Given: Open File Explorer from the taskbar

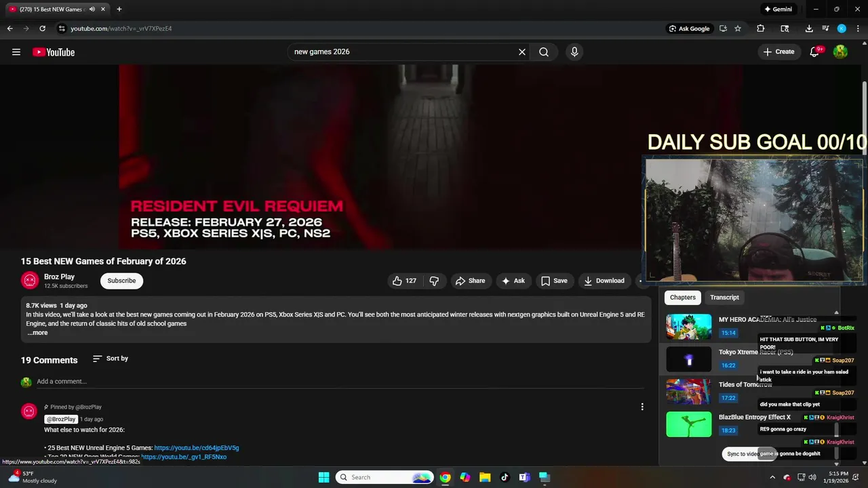Looking at the screenshot, I should click(485, 477).
